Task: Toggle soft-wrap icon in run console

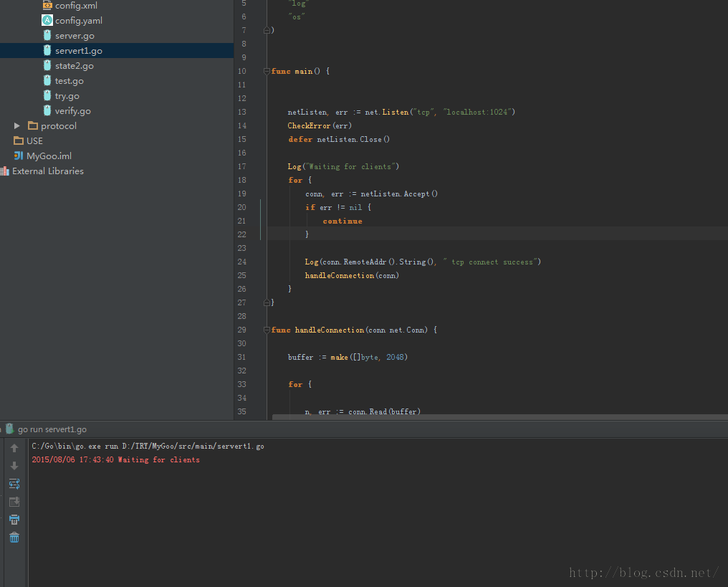Action: pos(14,484)
